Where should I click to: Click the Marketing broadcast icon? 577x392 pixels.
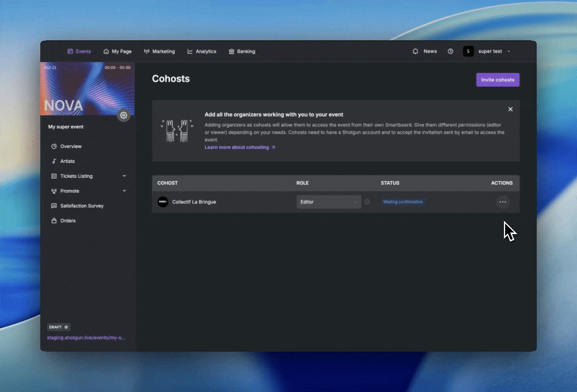[147, 52]
